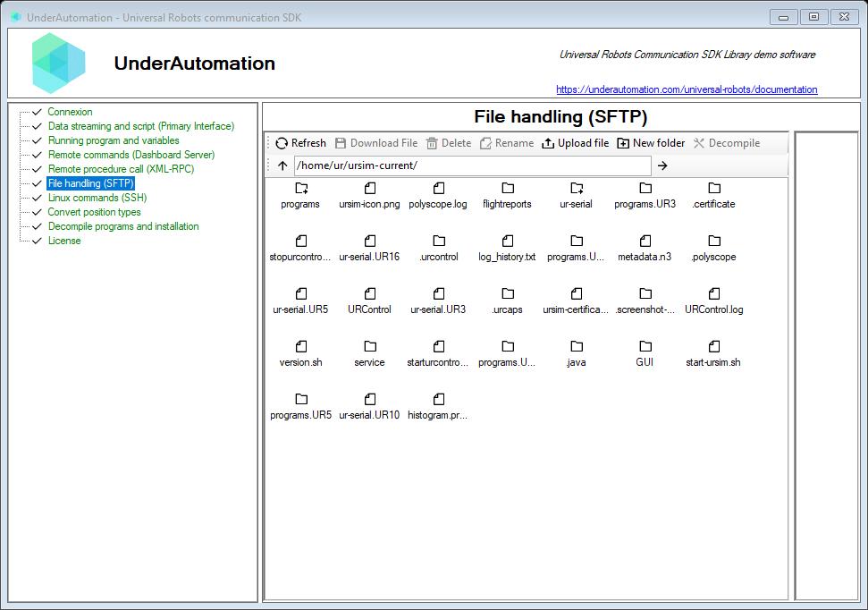Click Download File in the toolbar
The width and height of the screenshot is (868, 610).
click(x=375, y=143)
